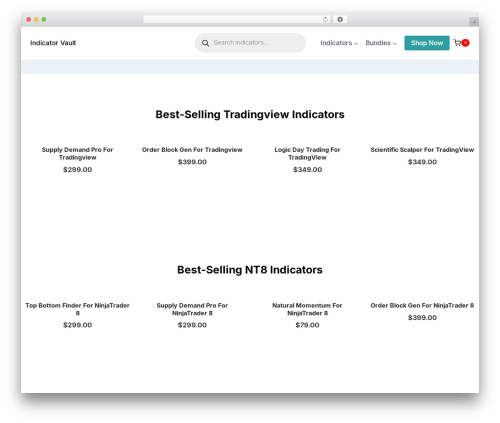Image resolution: width=500 pixels, height=423 pixels.
Task: Open Scientific Scalper For TradingView product
Action: pos(422,150)
